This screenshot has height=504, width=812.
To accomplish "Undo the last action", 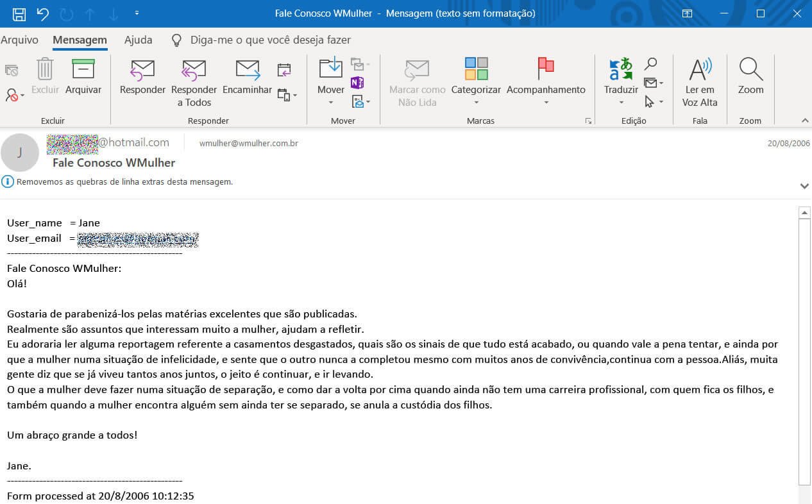I will 42,13.
